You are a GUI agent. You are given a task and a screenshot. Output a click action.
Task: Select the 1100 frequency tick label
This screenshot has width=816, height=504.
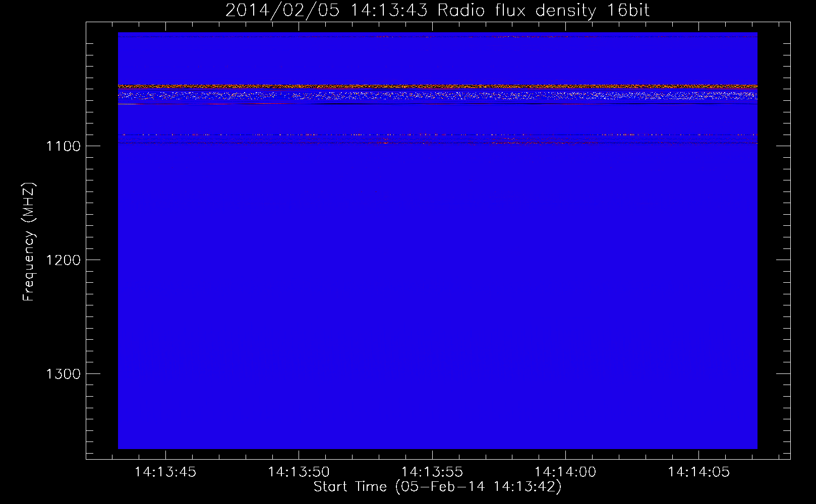click(x=63, y=146)
